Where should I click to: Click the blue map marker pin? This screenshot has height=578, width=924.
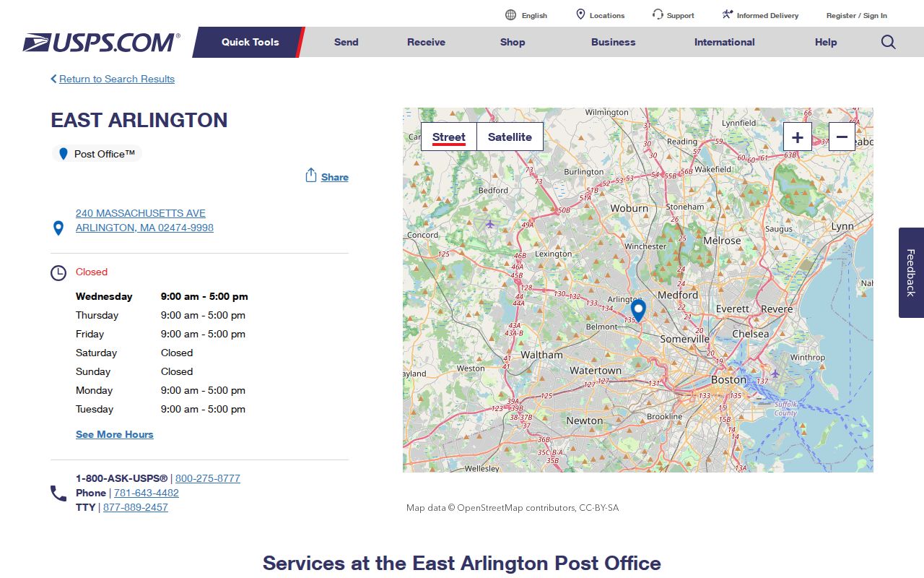pos(638,311)
